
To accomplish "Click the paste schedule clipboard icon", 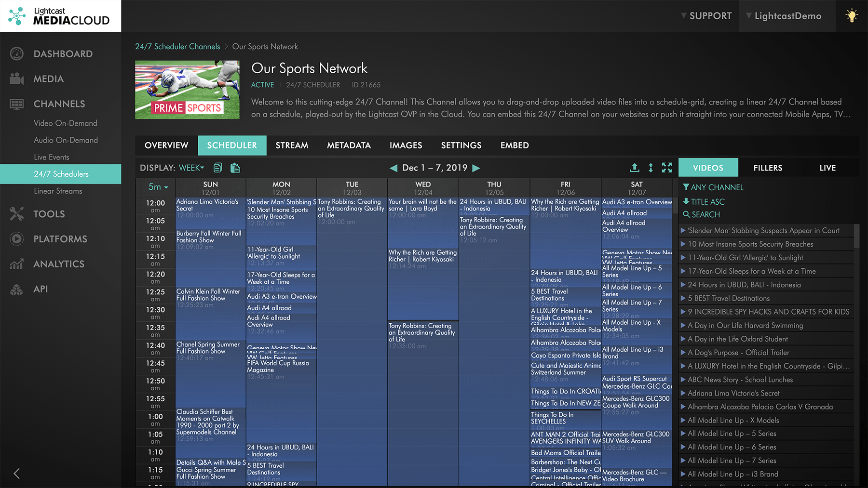I will coord(235,168).
